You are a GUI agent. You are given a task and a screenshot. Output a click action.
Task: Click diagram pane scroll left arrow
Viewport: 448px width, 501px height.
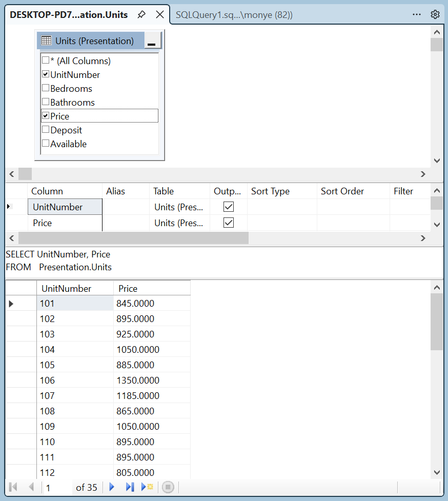coord(12,174)
